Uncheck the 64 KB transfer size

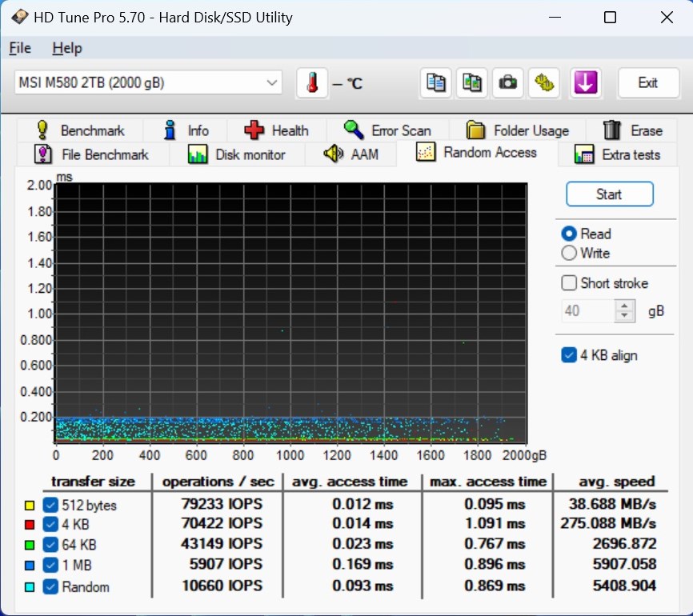50,545
